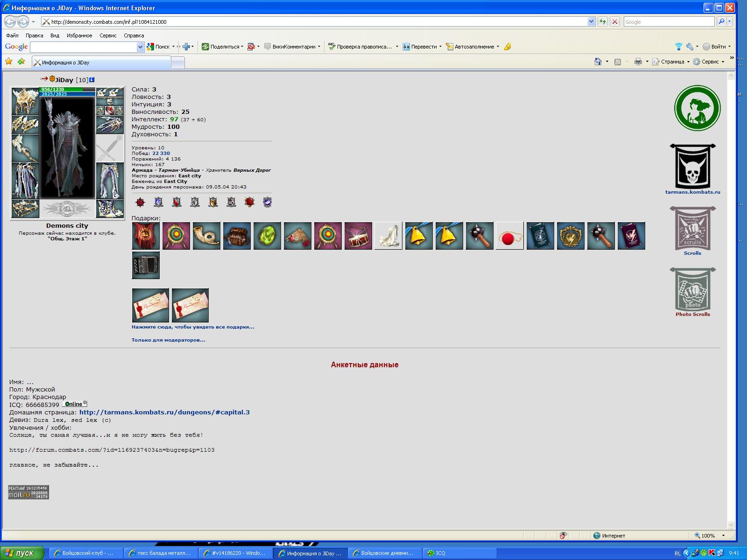Click the Scrolls link

point(692,253)
